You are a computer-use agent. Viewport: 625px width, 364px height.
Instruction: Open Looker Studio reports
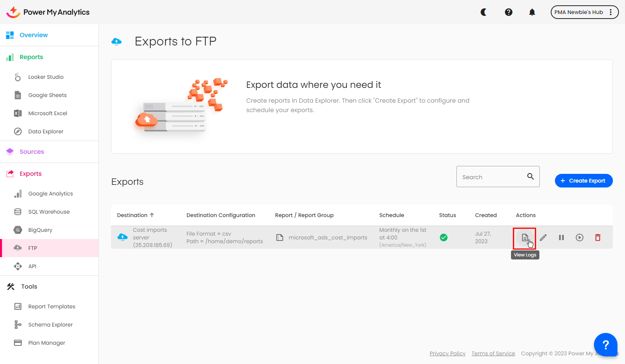coord(46,77)
